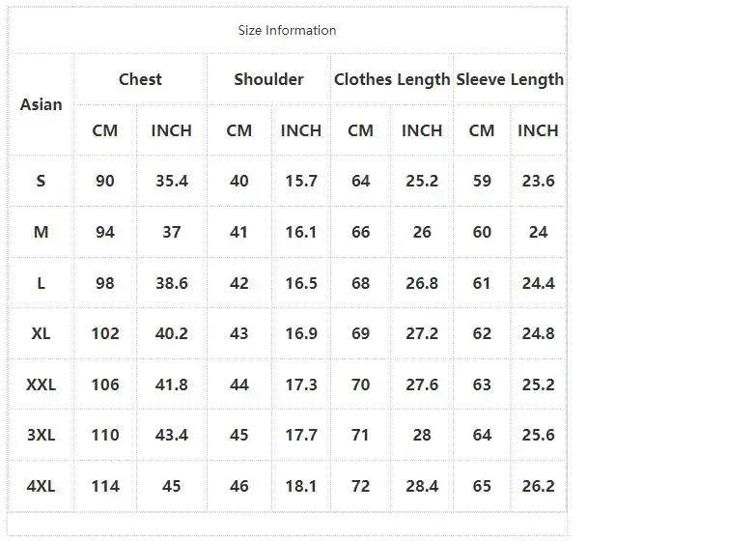Click clothes length value 72
Viewport: 756px width, 541px height.
click(361, 486)
